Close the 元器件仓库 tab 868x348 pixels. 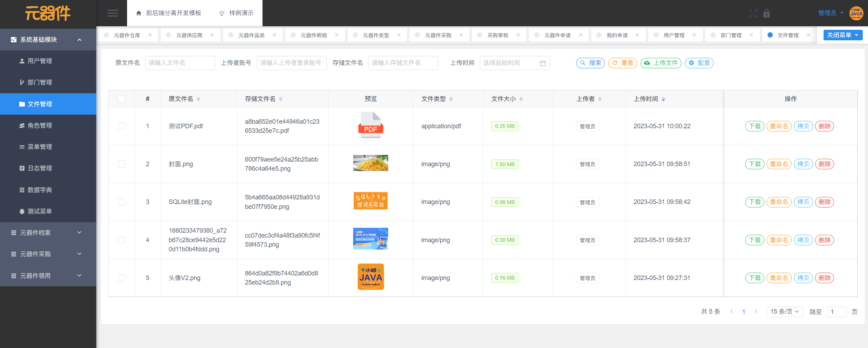[x=150, y=35]
